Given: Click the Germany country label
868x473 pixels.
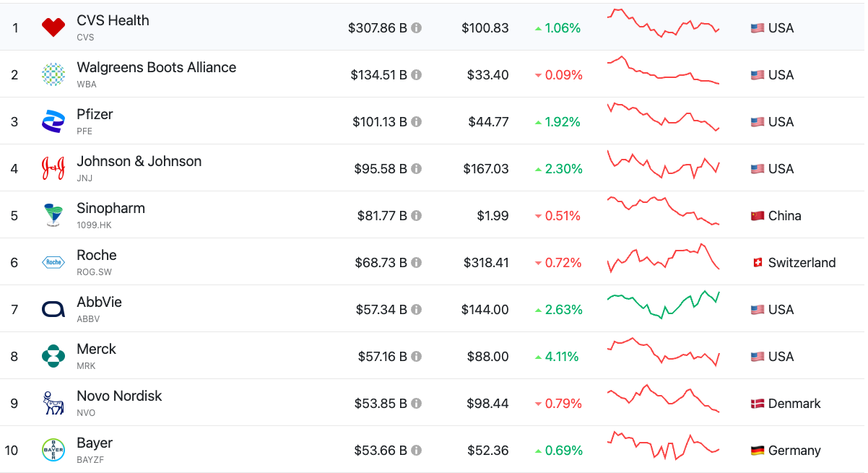Looking at the screenshot, I should pyautogui.click(x=794, y=451).
